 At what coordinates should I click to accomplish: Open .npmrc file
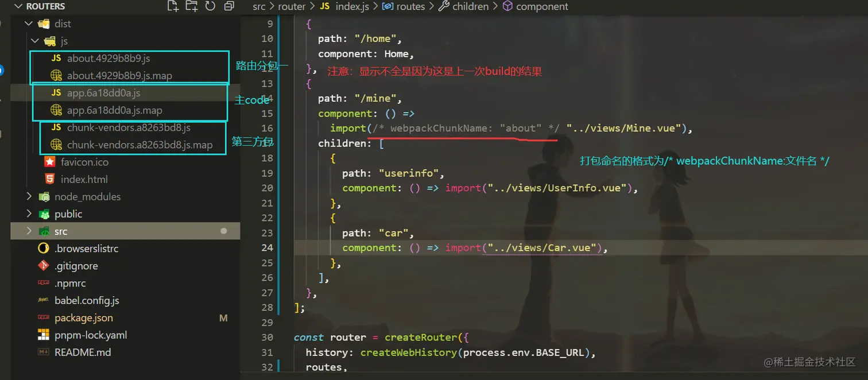[71, 283]
